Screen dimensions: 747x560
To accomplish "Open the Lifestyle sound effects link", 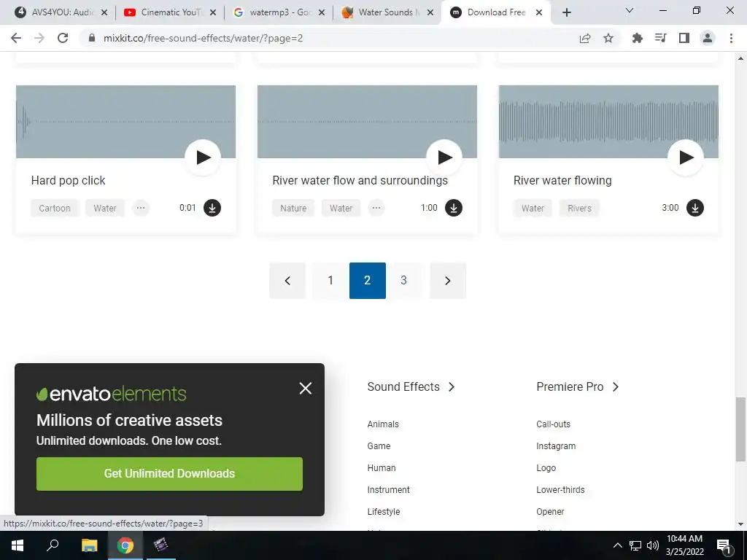I will 384,512.
